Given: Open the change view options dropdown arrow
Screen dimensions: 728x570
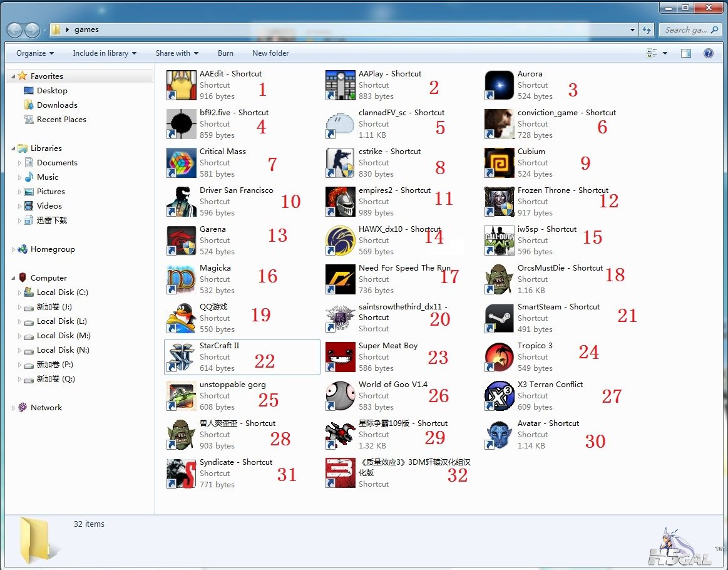Looking at the screenshot, I should [665, 53].
